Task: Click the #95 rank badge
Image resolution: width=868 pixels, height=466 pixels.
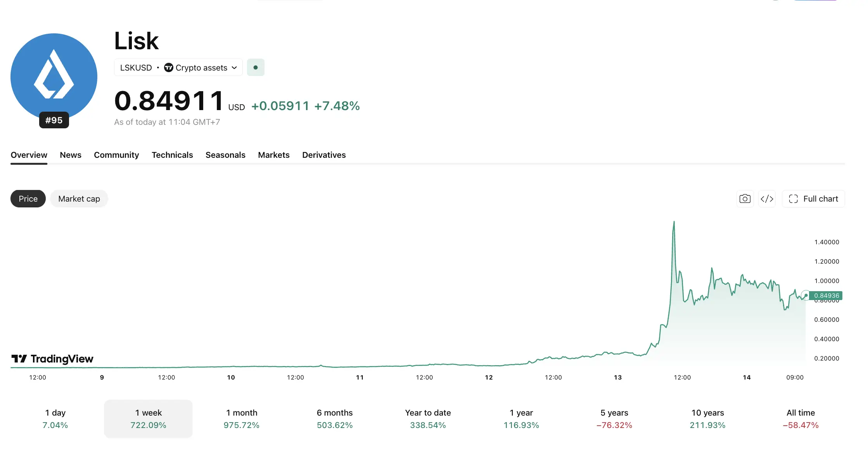Action: (54, 120)
